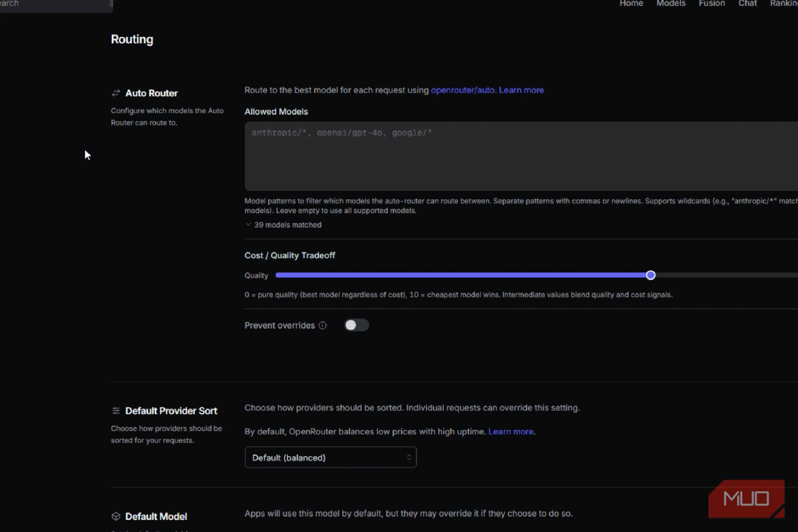This screenshot has width=798, height=532.
Task: Click Learn more link under Default Provider Sort
Action: coord(510,432)
